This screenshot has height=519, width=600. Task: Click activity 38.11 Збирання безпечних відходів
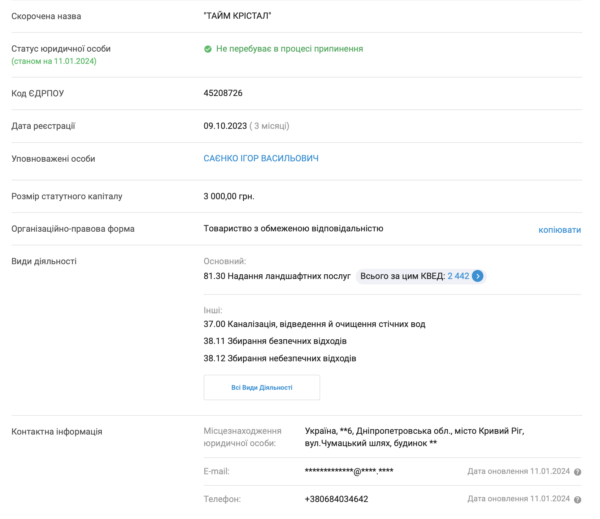275,341
